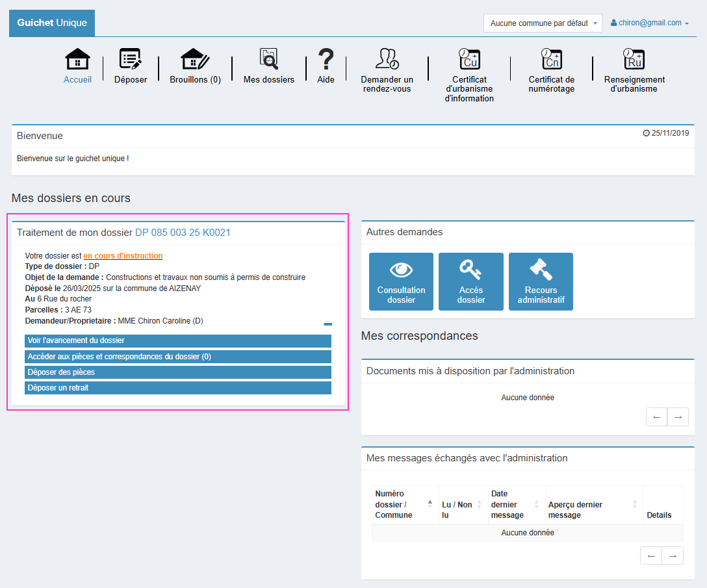707x588 pixels.
Task: Open the default commune dropdown
Action: click(543, 23)
